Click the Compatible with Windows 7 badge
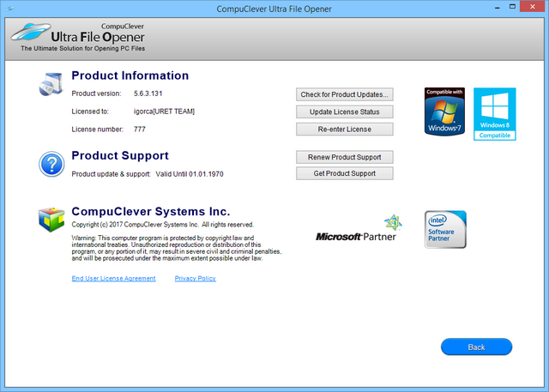The image size is (549, 392). tap(444, 111)
